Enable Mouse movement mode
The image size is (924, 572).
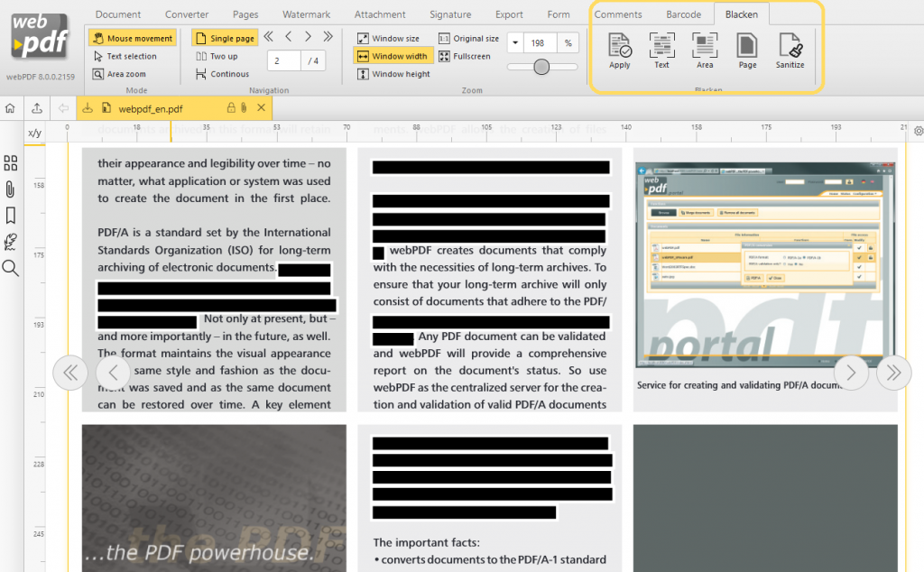click(x=132, y=38)
